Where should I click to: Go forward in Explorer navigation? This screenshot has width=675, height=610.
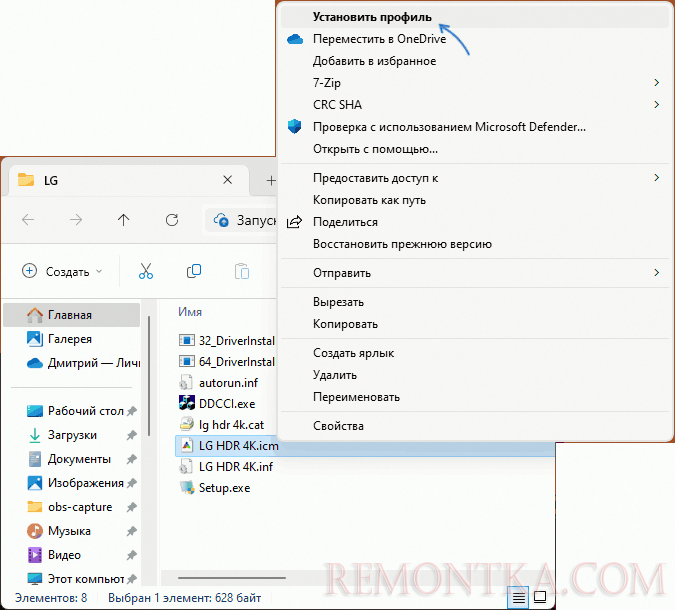coord(76,220)
